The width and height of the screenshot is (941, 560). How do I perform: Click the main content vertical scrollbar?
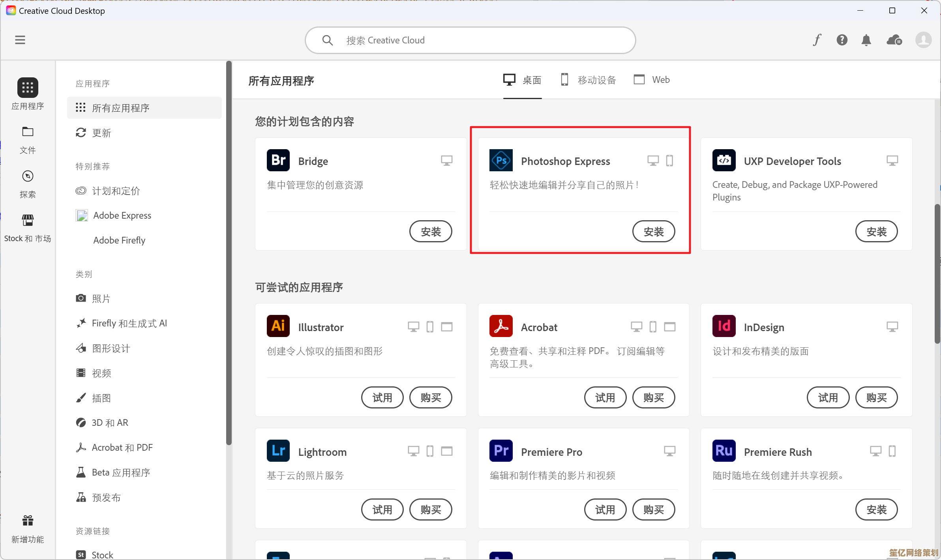pyautogui.click(x=937, y=274)
